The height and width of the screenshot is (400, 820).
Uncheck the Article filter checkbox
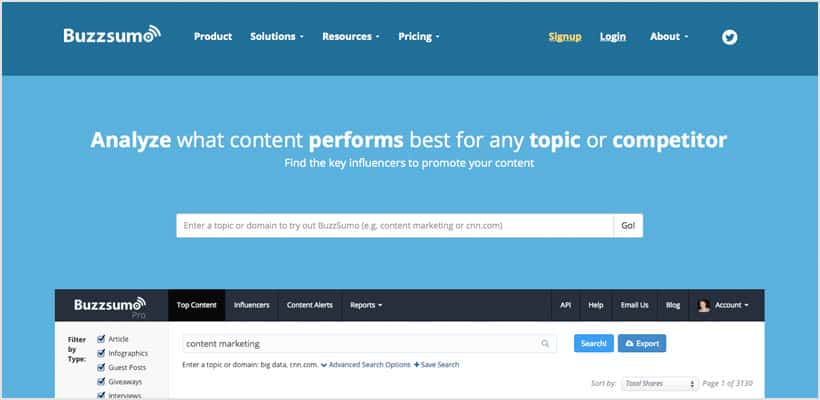click(101, 339)
